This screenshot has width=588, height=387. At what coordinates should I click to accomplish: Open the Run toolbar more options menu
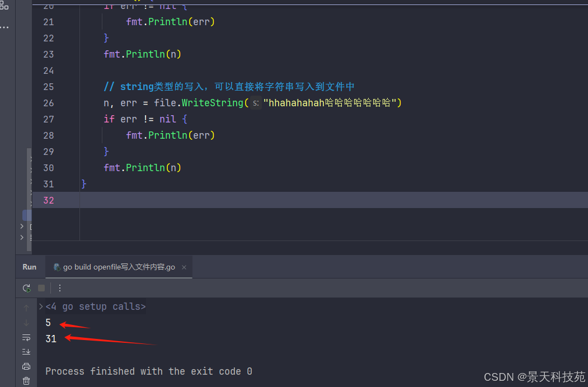tap(60, 288)
